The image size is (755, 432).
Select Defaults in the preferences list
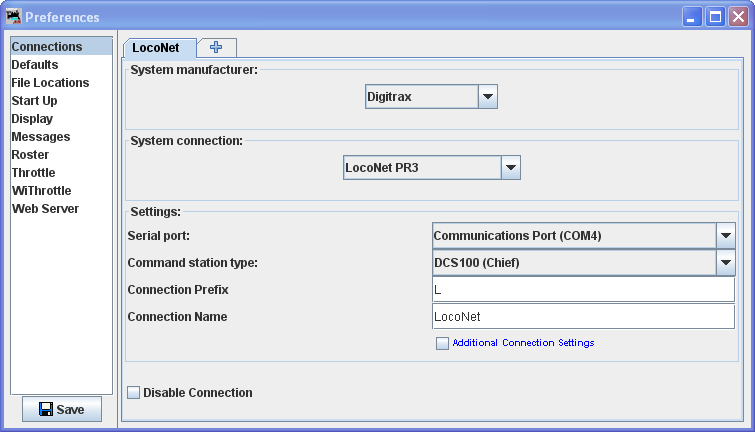tap(35, 65)
